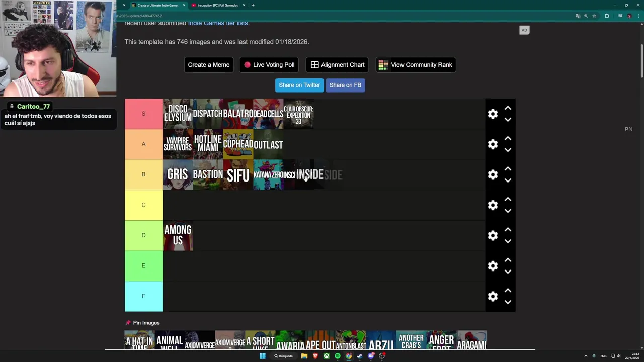Click the Create a Meme button
The width and height of the screenshot is (644, 362).
click(x=209, y=65)
